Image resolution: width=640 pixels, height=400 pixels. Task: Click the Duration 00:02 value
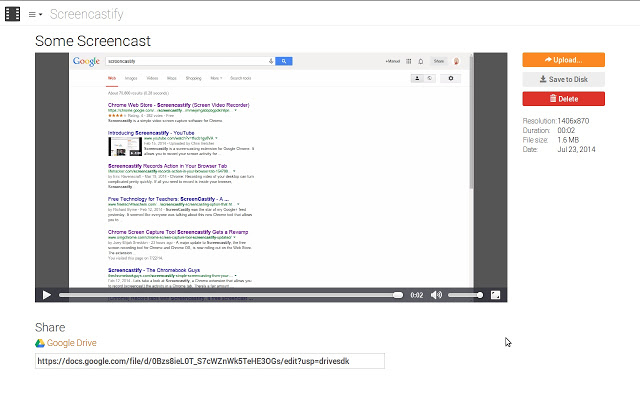click(566, 130)
